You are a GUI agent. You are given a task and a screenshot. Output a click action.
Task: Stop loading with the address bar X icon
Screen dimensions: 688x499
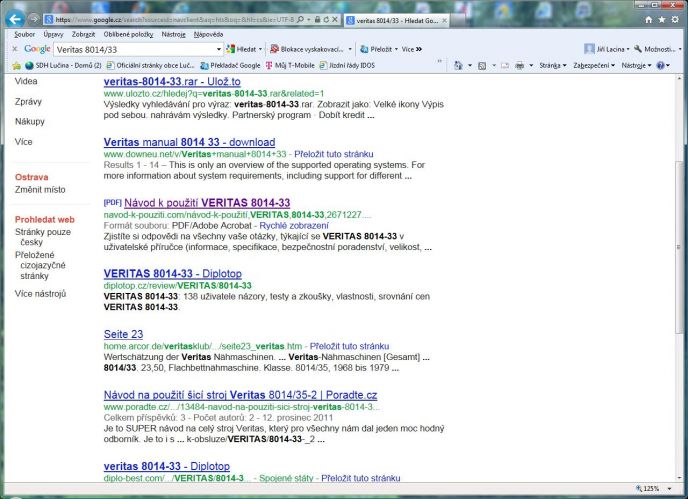click(x=335, y=20)
